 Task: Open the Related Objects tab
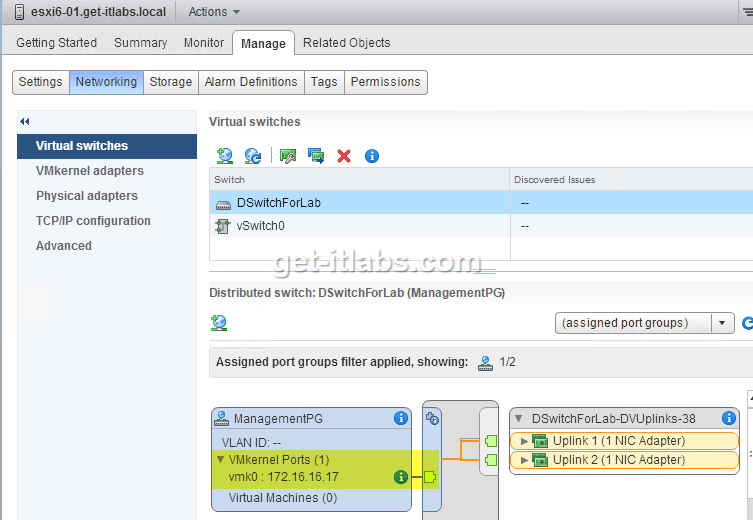pyautogui.click(x=347, y=43)
